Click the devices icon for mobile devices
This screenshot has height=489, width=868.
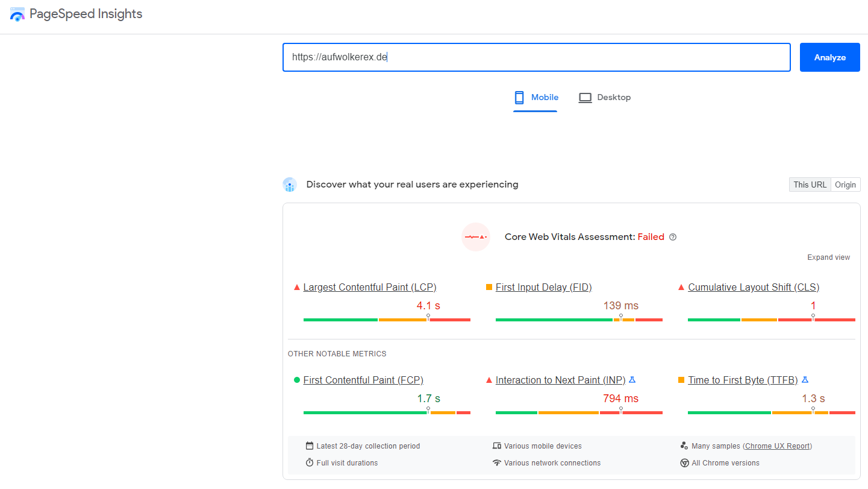(x=497, y=446)
